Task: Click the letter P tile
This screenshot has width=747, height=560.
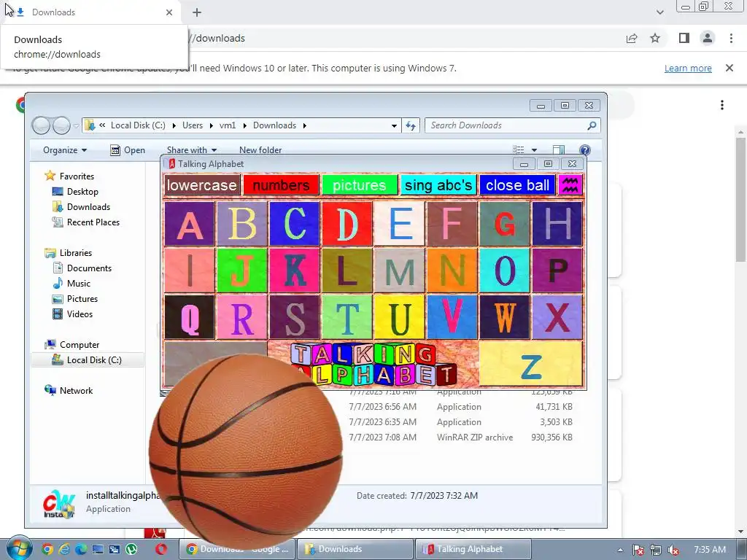Action: tap(557, 270)
